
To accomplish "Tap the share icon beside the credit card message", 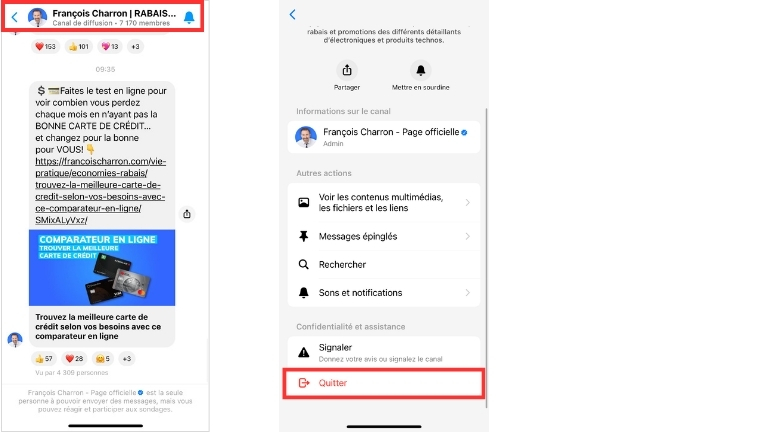I will (x=187, y=214).
